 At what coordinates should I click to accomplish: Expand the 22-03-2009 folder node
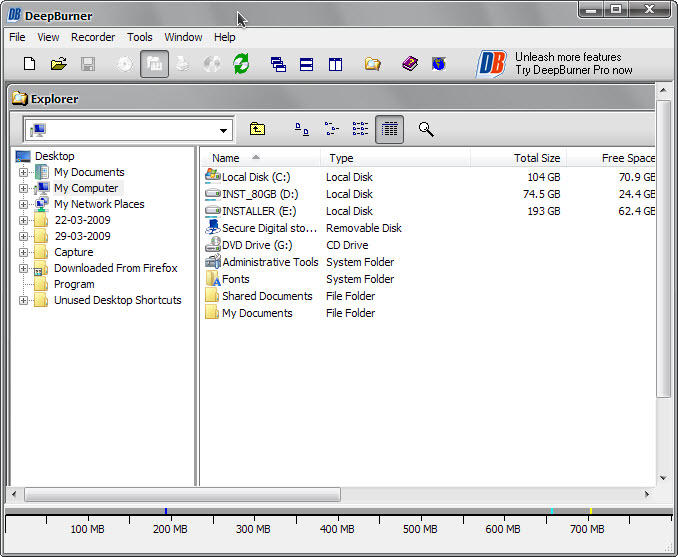23,221
